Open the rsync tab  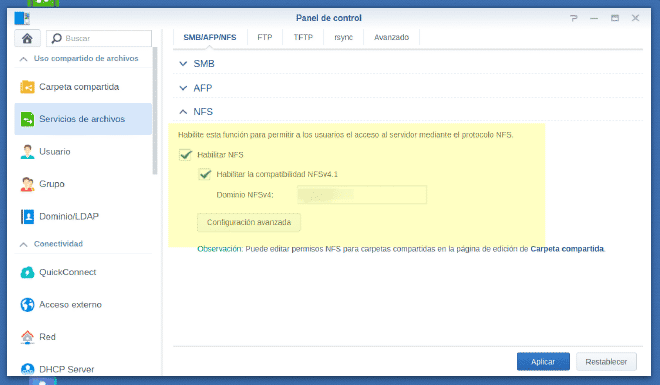click(x=343, y=37)
